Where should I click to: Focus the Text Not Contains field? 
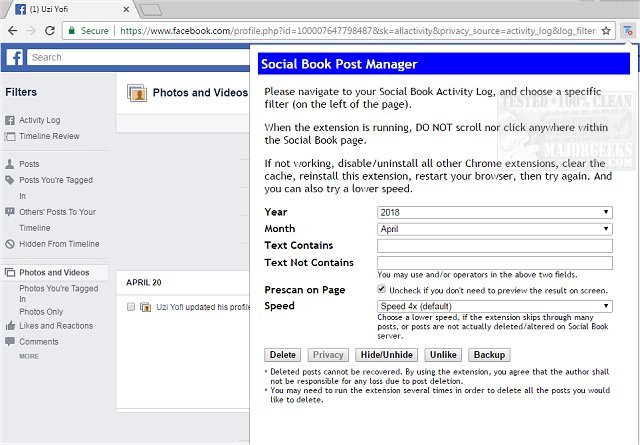click(494, 262)
